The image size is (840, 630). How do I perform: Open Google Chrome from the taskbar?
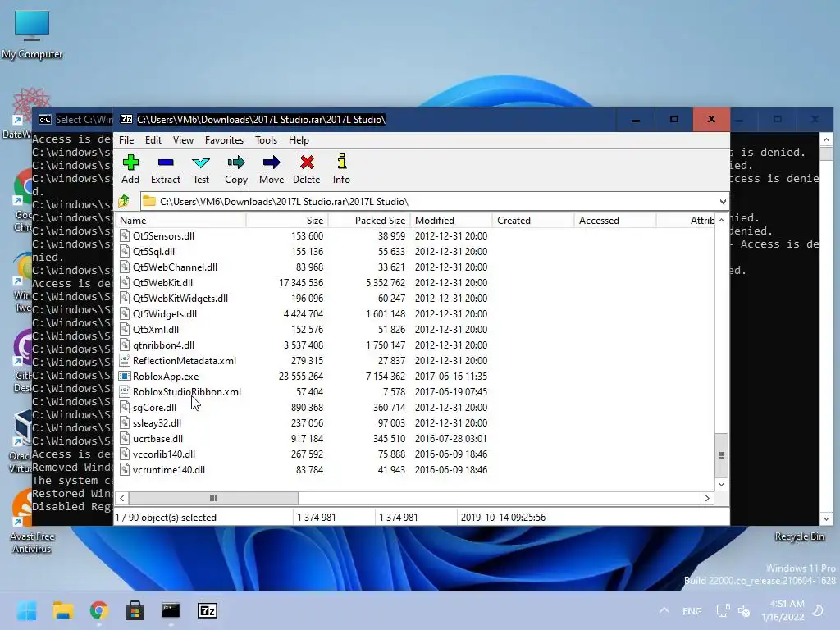tap(98, 610)
